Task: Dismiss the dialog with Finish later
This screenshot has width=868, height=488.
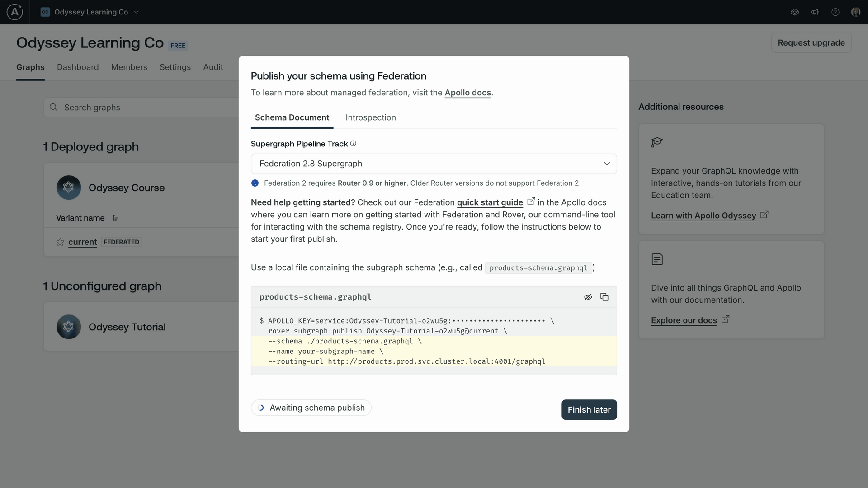Action: click(x=589, y=409)
